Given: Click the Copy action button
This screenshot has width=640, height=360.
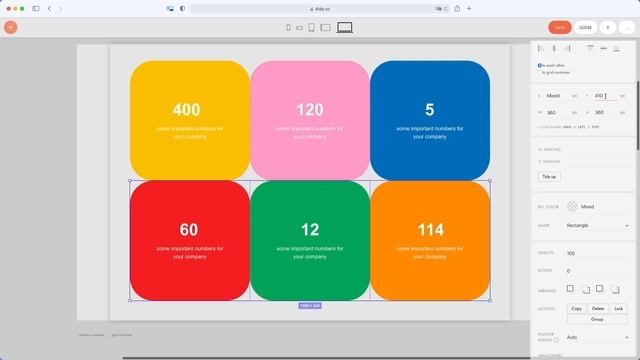Looking at the screenshot, I should (576, 309).
